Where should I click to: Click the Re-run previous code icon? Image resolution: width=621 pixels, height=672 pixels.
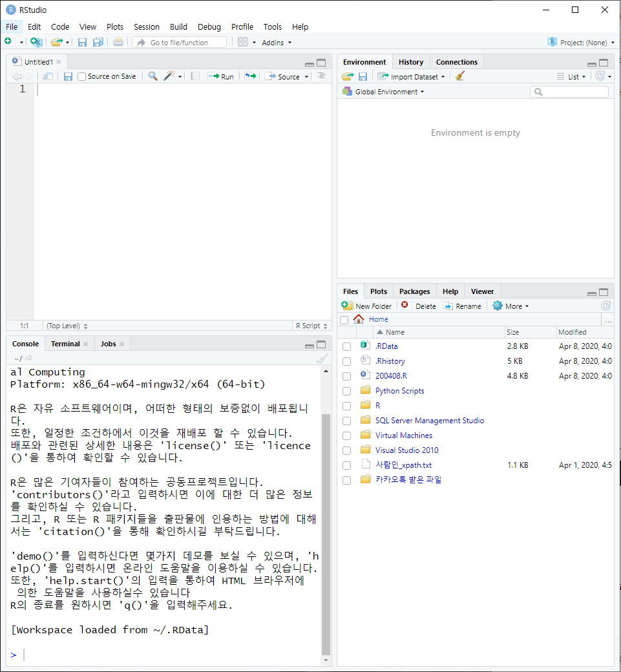pyautogui.click(x=251, y=76)
